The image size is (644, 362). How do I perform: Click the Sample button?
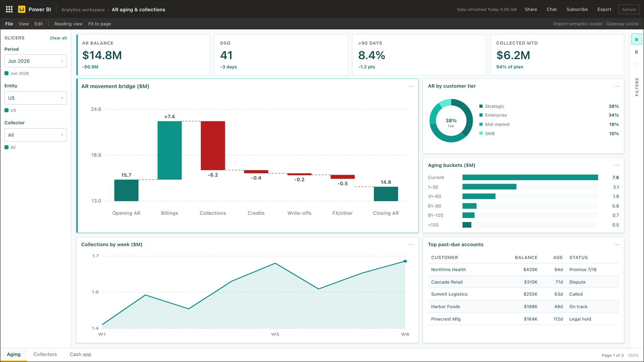click(x=629, y=9)
